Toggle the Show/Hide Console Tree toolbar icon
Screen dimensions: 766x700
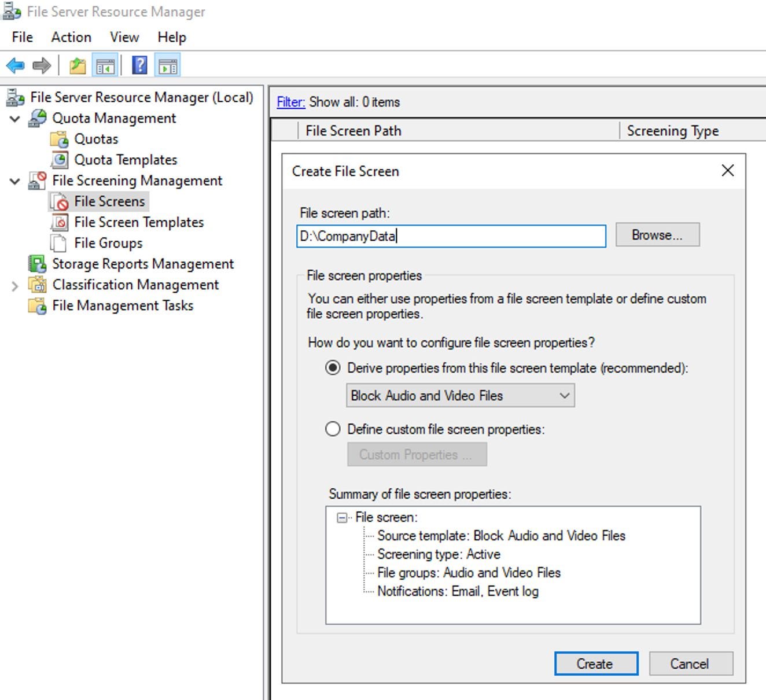106,65
